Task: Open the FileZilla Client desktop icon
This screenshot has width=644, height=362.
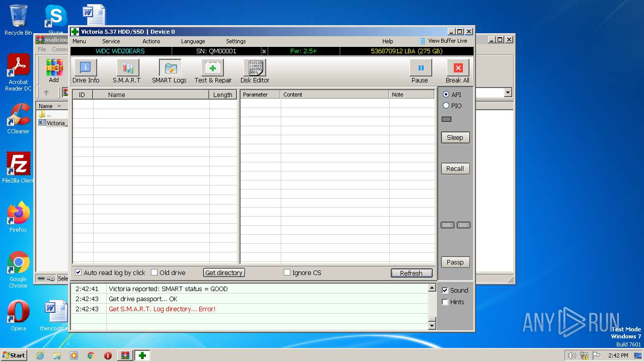Action: (x=18, y=168)
